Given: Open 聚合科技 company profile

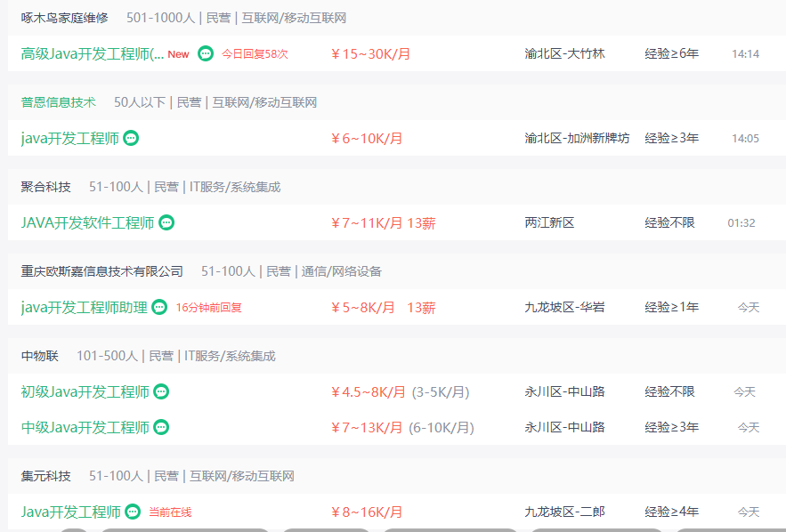Looking at the screenshot, I should click(45, 187).
